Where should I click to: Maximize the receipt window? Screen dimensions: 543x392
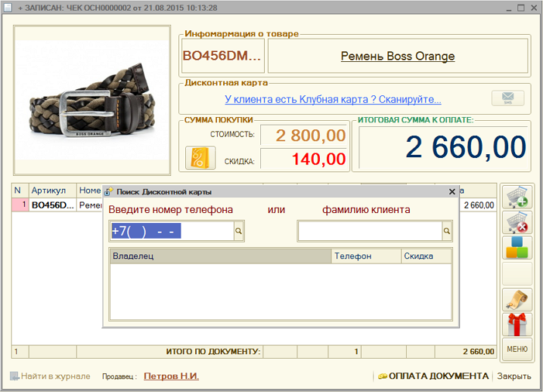point(521,8)
